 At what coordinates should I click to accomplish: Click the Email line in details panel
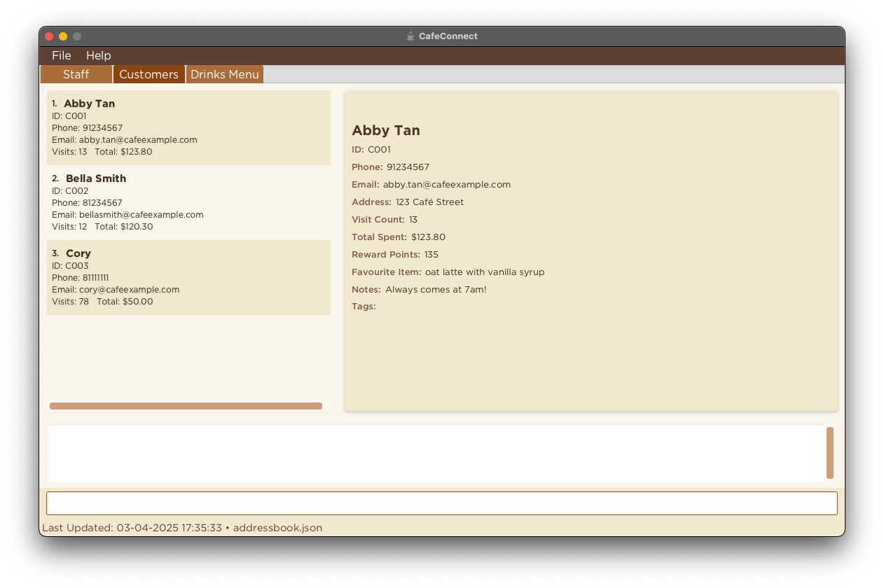click(431, 185)
